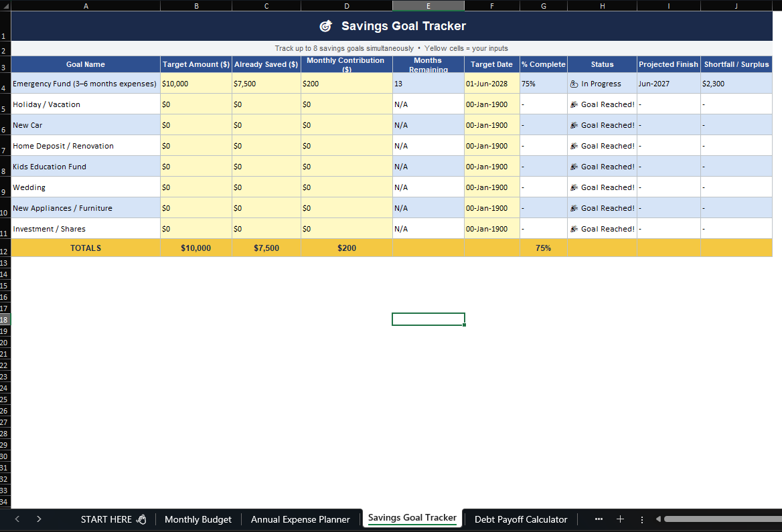Click the Select All corner triangle
The width and height of the screenshot is (782, 532).
[5, 5]
